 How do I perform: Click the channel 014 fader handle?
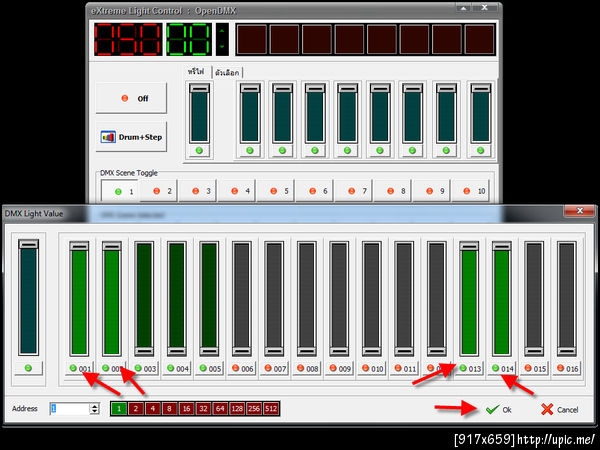(x=502, y=246)
